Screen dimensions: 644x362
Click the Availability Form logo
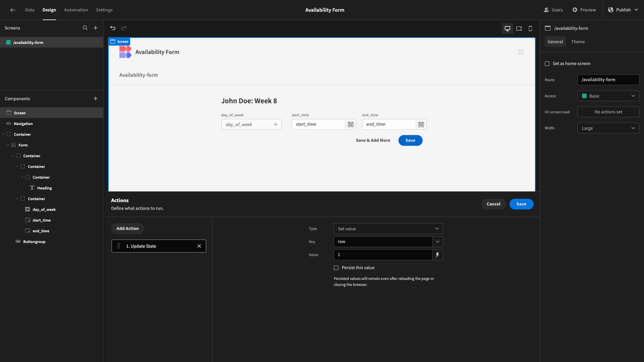(x=125, y=52)
